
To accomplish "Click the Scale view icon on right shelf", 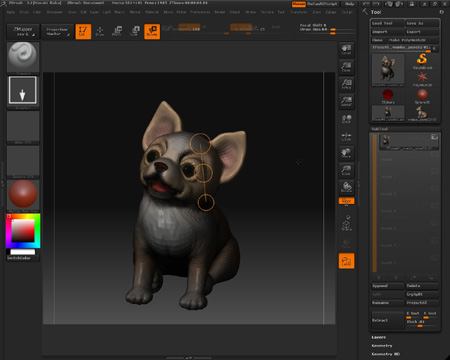I will [x=346, y=171].
